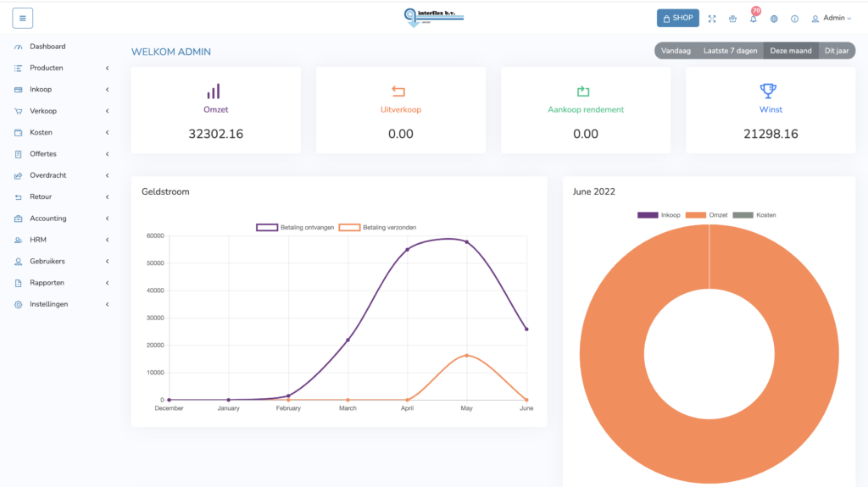Viewport: 868px width, 487px height.
Task: Select the Vandaag period tab
Action: [676, 51]
